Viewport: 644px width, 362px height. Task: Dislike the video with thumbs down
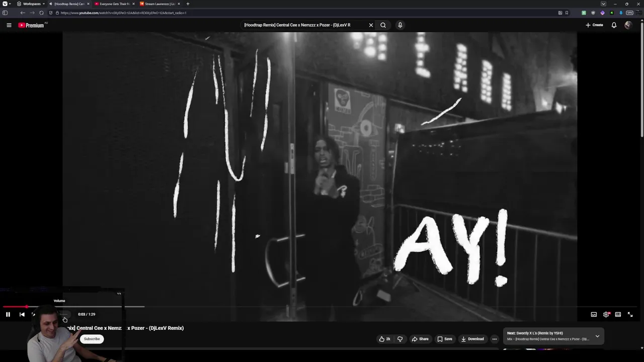pos(400,339)
